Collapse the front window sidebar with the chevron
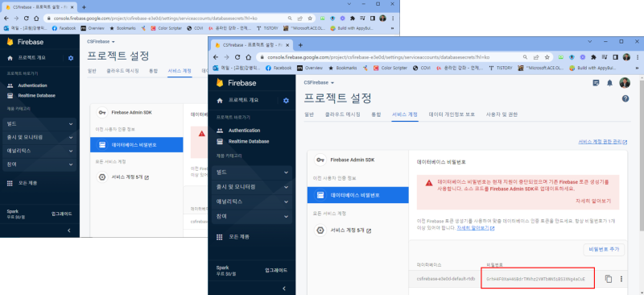The width and height of the screenshot is (644, 295). (x=283, y=289)
